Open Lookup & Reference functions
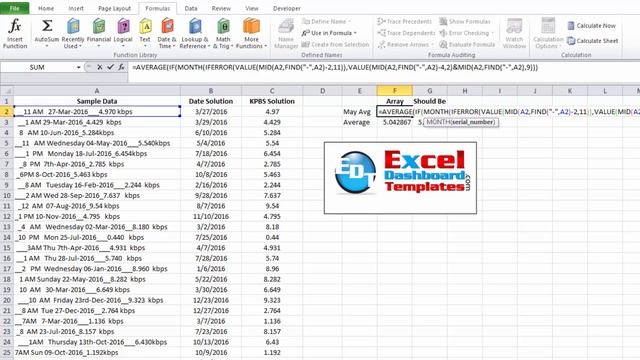 [195, 33]
